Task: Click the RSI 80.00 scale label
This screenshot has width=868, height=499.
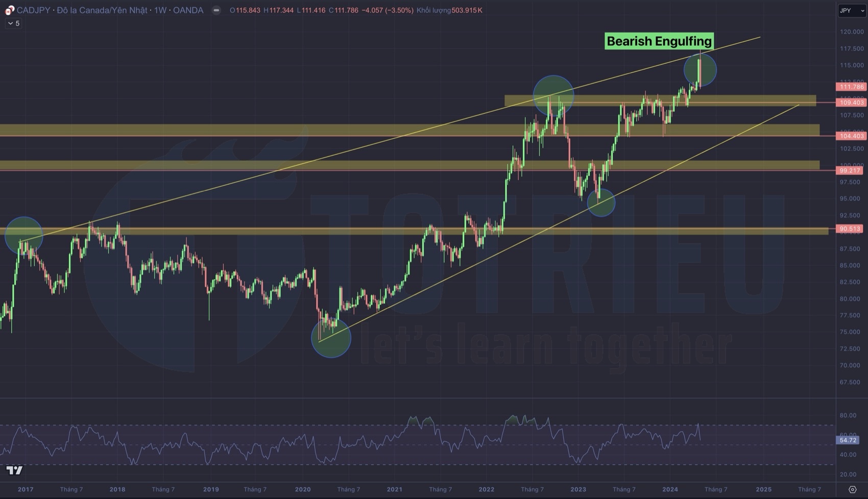Action: (x=848, y=415)
